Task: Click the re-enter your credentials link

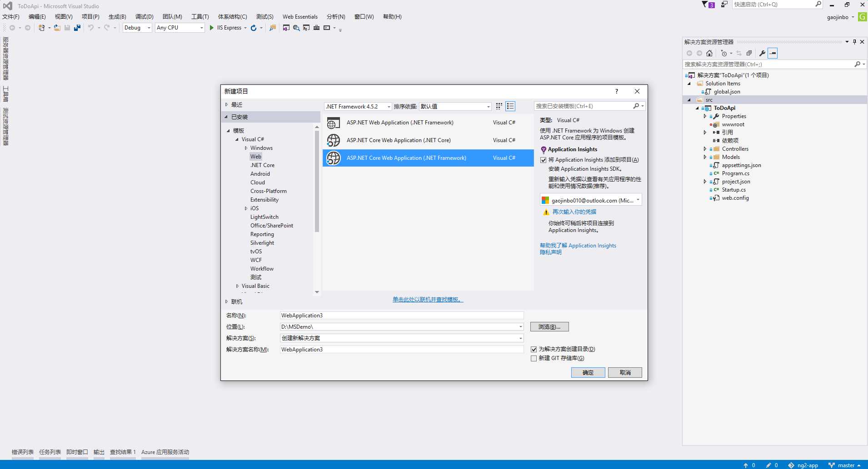Action: (574, 212)
